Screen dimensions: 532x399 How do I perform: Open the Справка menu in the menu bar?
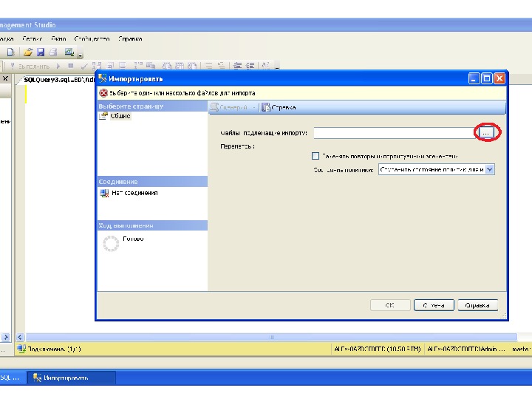[x=130, y=39]
